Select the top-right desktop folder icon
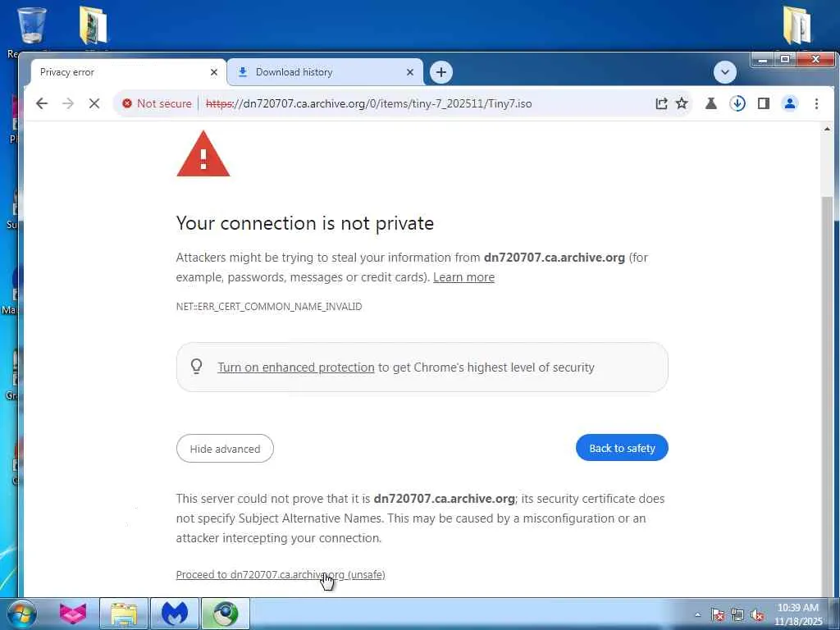840x630 pixels. click(x=797, y=25)
